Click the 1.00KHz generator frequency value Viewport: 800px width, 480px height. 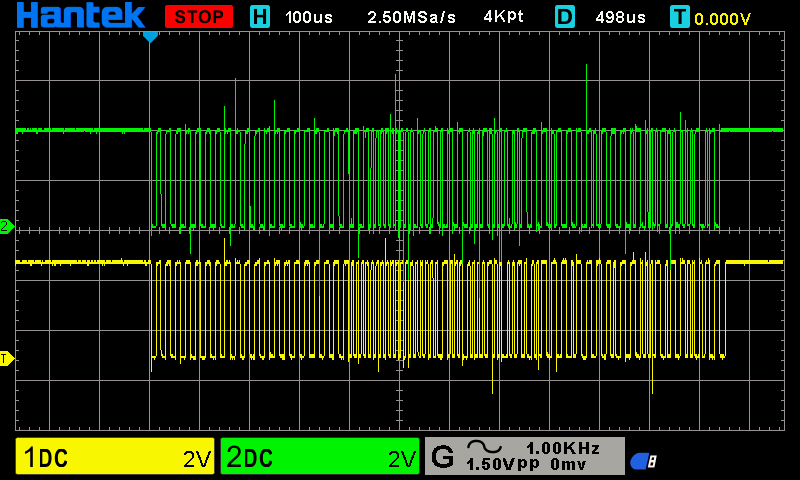point(563,448)
